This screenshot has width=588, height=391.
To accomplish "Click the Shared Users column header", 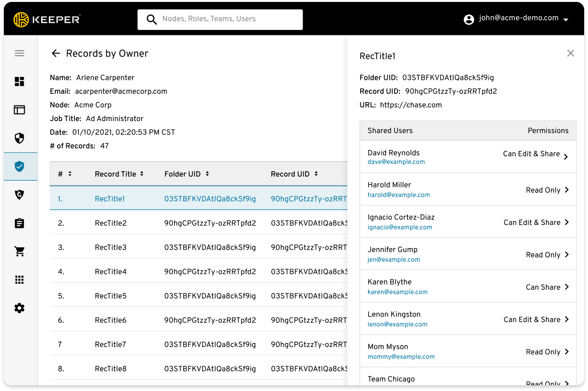I will click(390, 131).
